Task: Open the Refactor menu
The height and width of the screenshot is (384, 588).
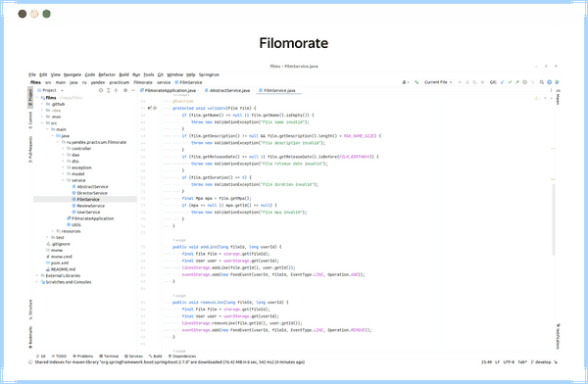Action: pos(107,74)
